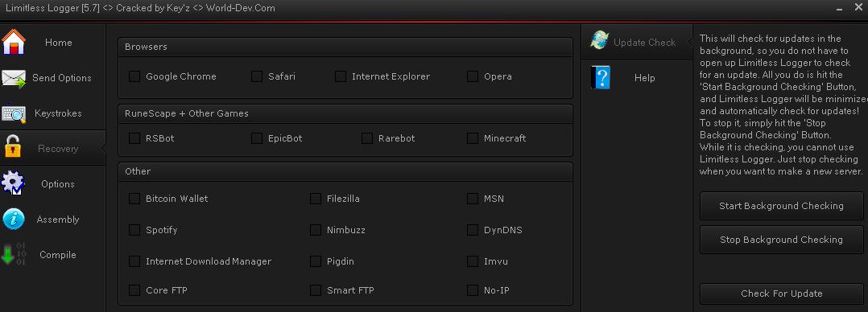Open Send Options envelope icon
Screen dimensions: 868x312
[x=13, y=78]
